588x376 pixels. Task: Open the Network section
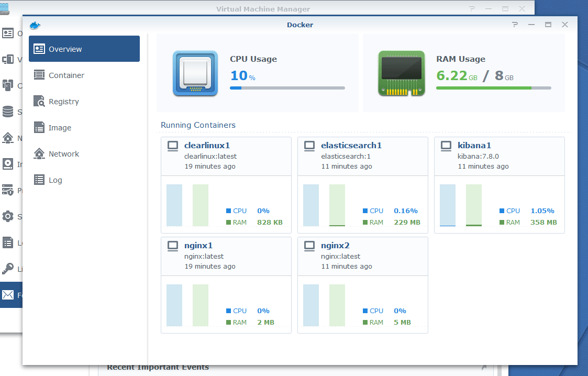pyautogui.click(x=84, y=153)
